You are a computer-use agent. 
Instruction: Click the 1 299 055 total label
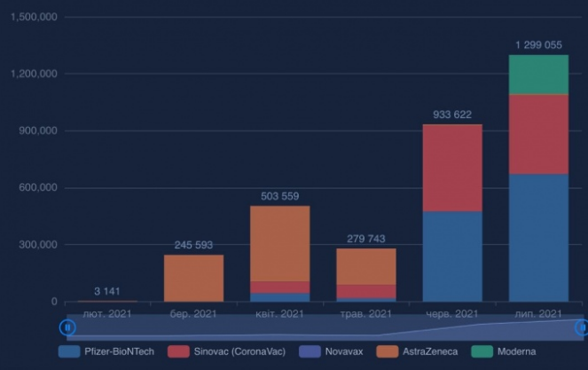tap(538, 44)
